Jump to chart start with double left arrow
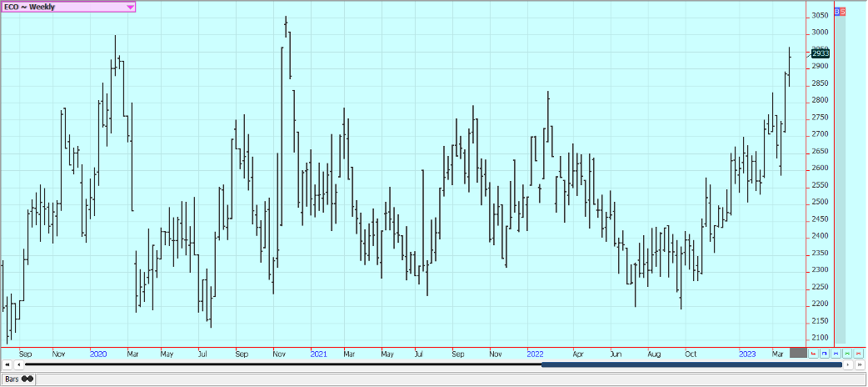 point(7,364)
